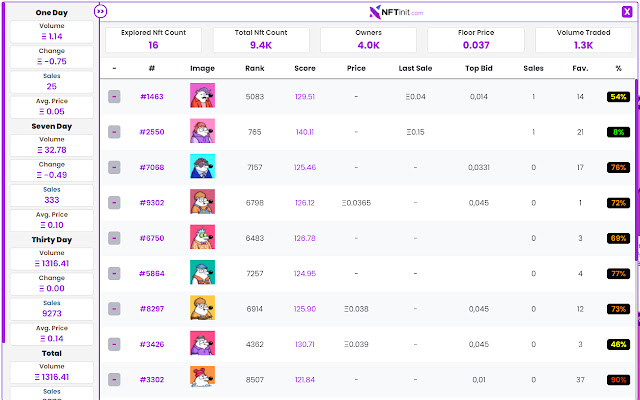
Task: Click the minus button for NFT #5302
Action: coord(115,203)
